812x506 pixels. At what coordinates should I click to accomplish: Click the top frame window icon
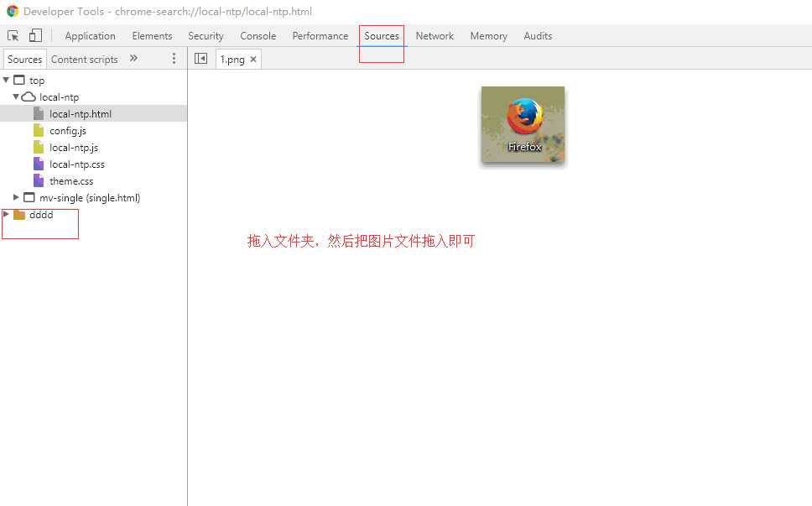pos(19,80)
